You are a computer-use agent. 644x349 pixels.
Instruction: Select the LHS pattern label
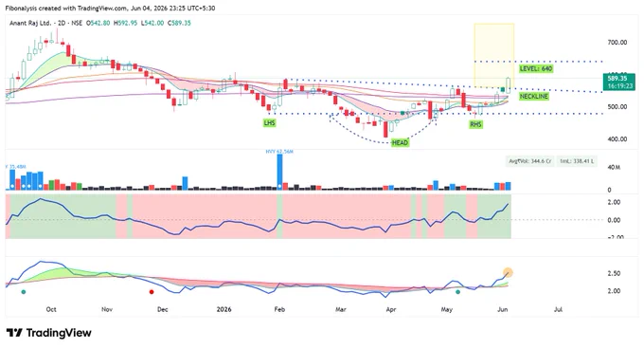tap(269, 123)
